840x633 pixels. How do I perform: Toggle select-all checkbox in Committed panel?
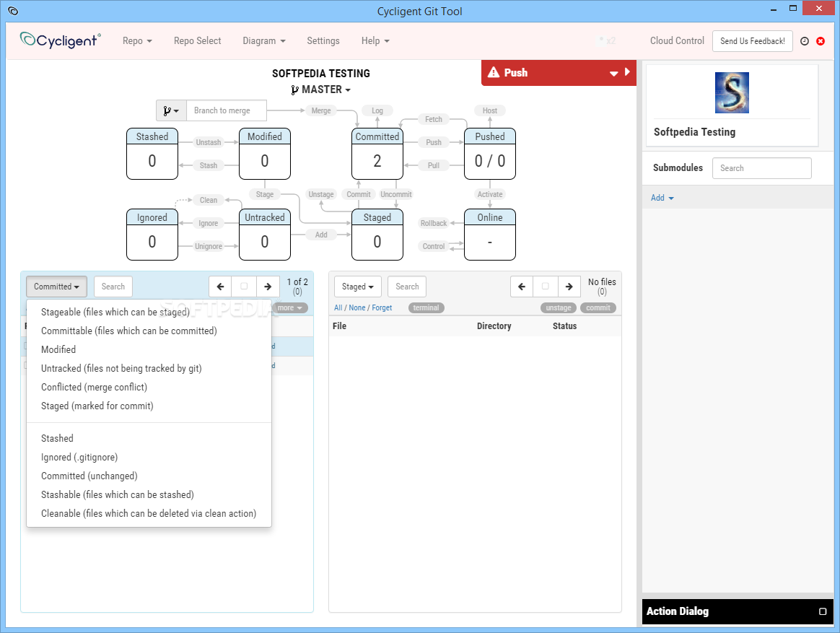(x=245, y=287)
